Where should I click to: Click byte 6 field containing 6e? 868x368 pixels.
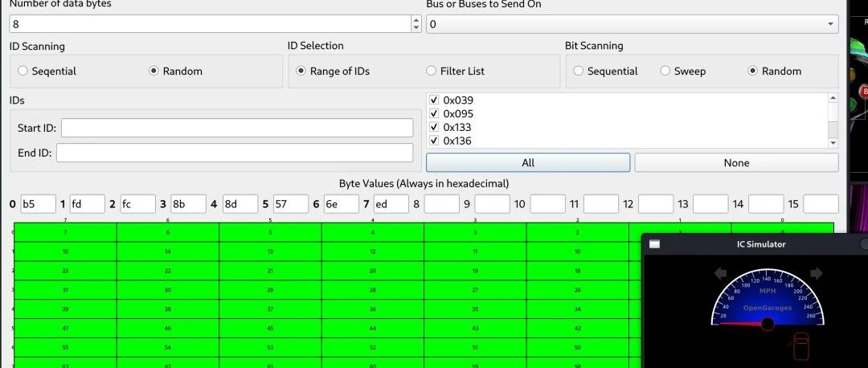[x=341, y=204]
